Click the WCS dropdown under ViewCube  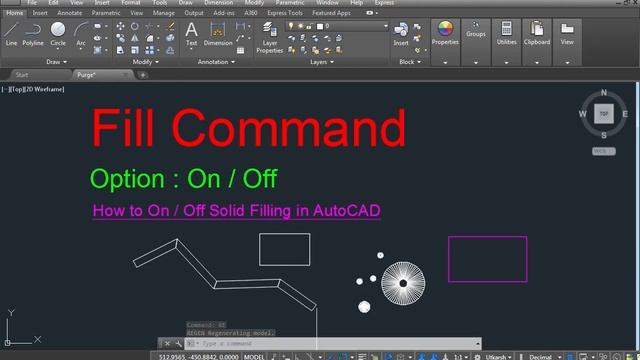coord(604,151)
